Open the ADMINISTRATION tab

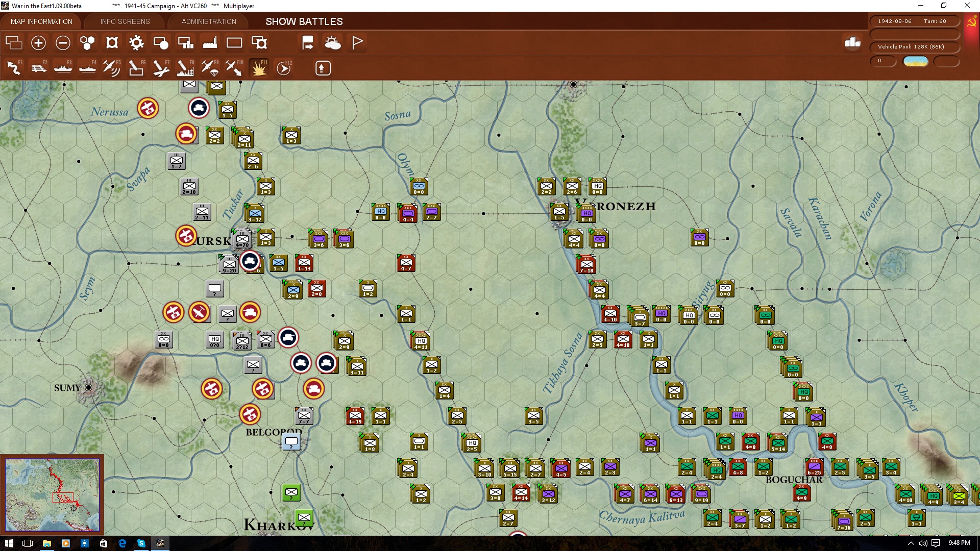(x=209, y=21)
